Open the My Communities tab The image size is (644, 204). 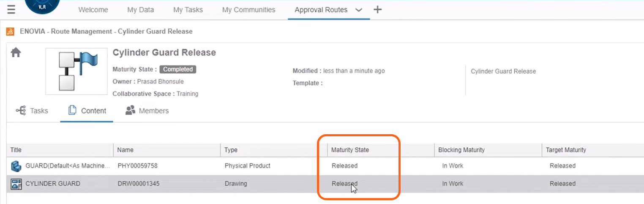248,10
